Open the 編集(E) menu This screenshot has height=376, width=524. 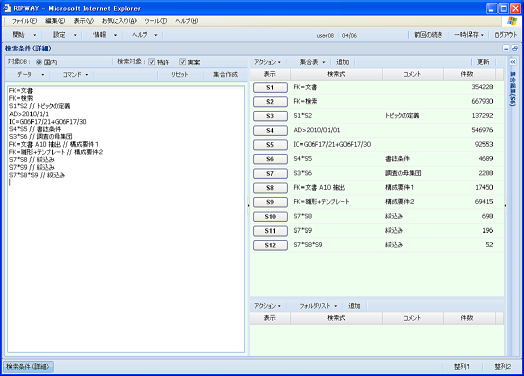pyautogui.click(x=55, y=21)
